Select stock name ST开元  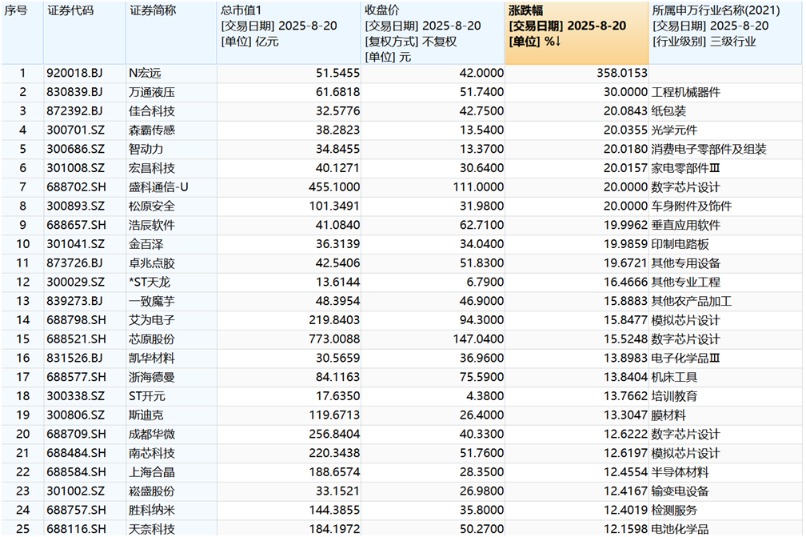[147, 396]
